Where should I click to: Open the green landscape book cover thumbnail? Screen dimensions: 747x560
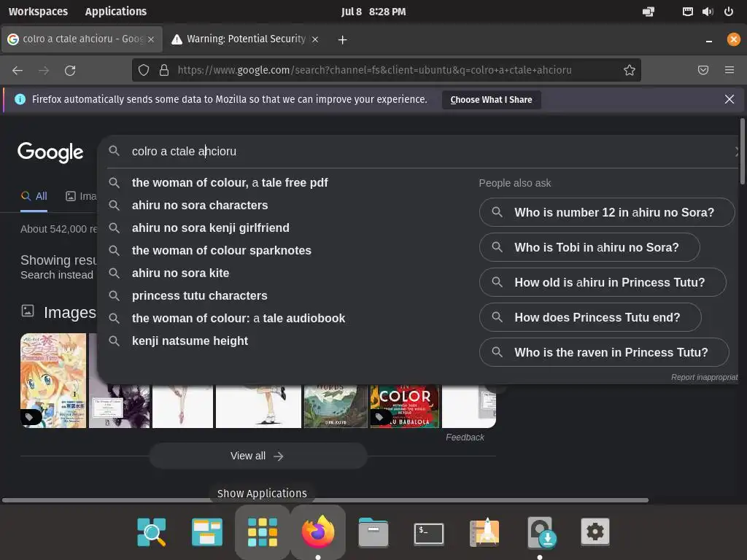(x=336, y=406)
